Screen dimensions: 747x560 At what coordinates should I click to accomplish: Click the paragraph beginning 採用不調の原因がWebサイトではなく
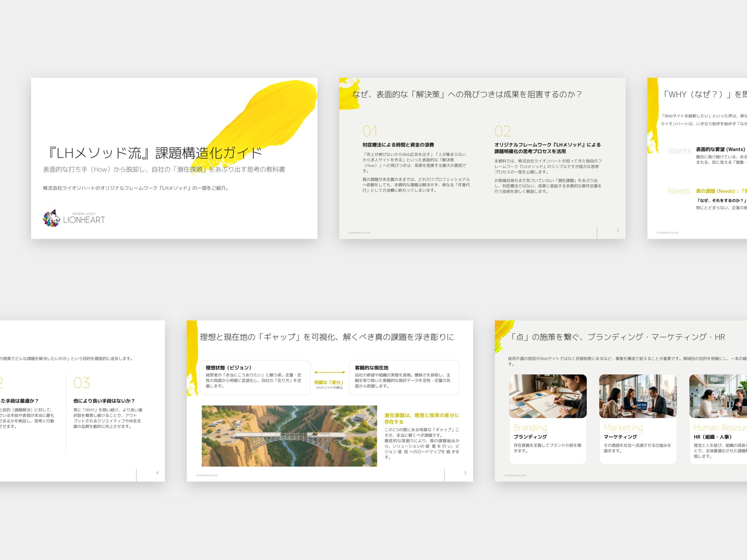(627, 361)
